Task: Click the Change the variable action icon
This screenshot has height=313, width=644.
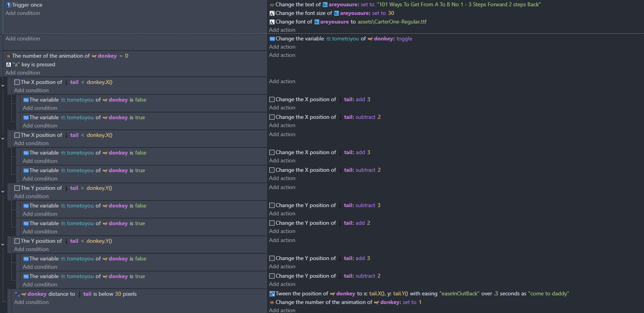Action: [272, 39]
